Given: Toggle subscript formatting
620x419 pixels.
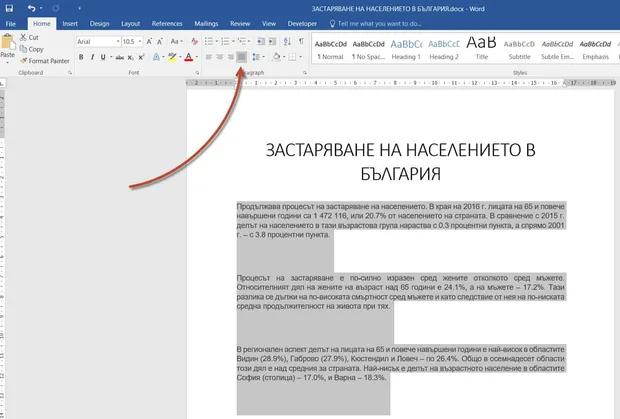Looking at the screenshot, I should (x=130, y=57).
